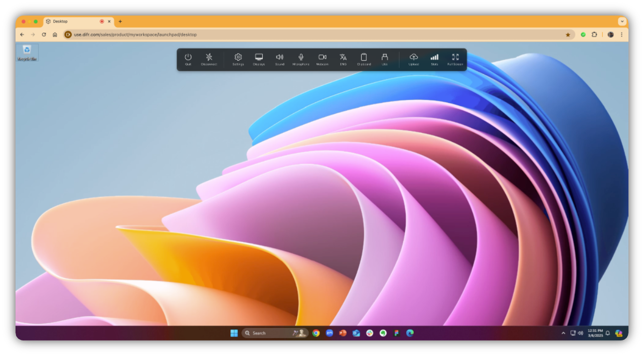
Task: Click the Upload cloud icon
Action: pyautogui.click(x=414, y=59)
